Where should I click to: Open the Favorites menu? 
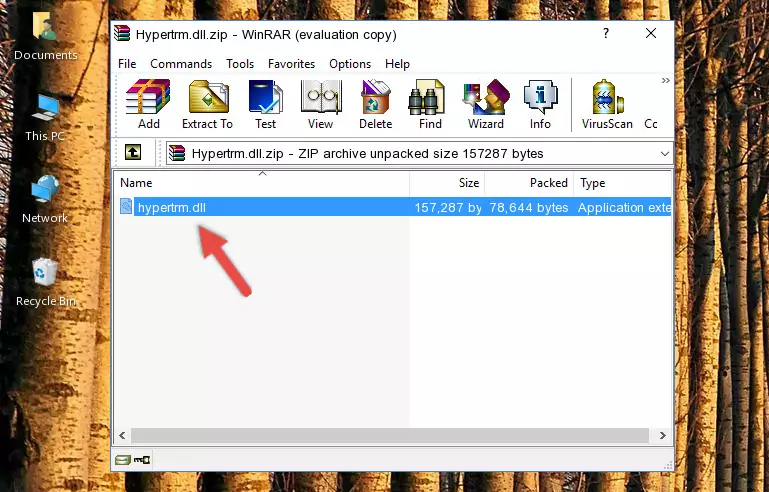click(291, 64)
